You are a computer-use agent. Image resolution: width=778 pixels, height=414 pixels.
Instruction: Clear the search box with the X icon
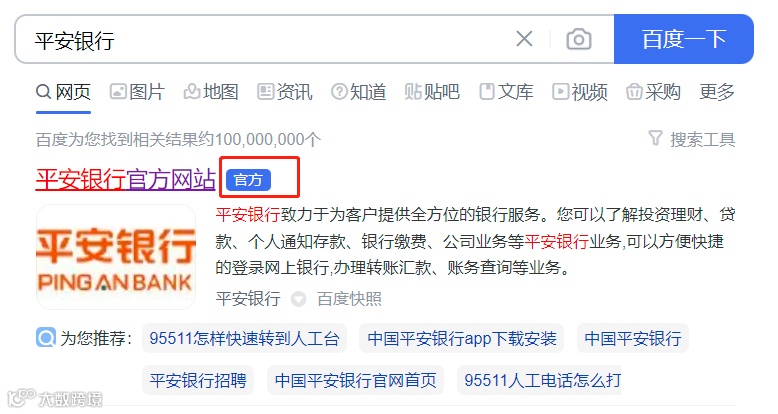pyautogui.click(x=524, y=39)
